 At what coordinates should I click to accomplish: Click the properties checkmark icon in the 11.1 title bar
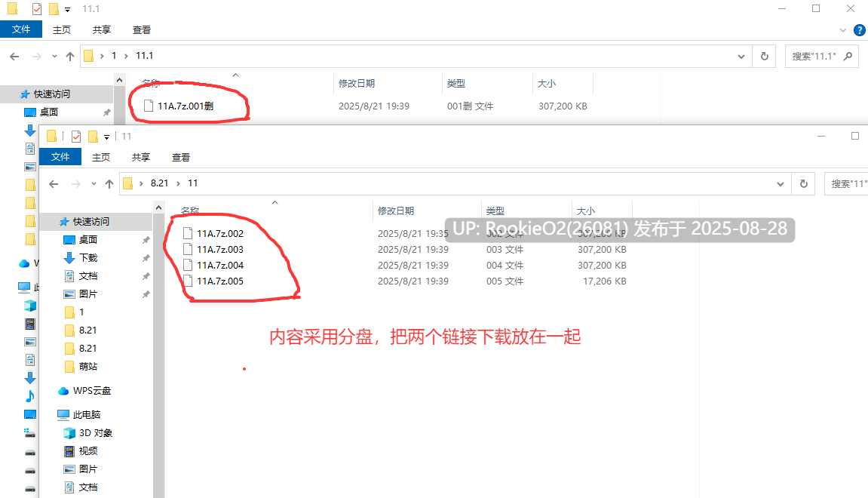point(36,9)
